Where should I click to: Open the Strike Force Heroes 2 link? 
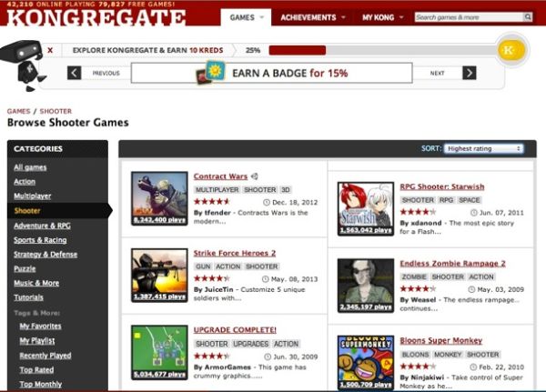click(x=234, y=253)
